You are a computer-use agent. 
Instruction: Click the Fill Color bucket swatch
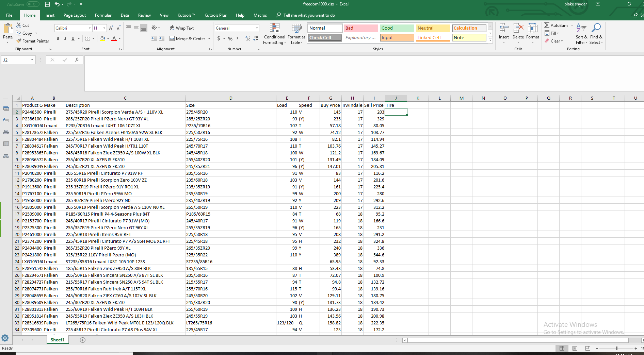102,38
